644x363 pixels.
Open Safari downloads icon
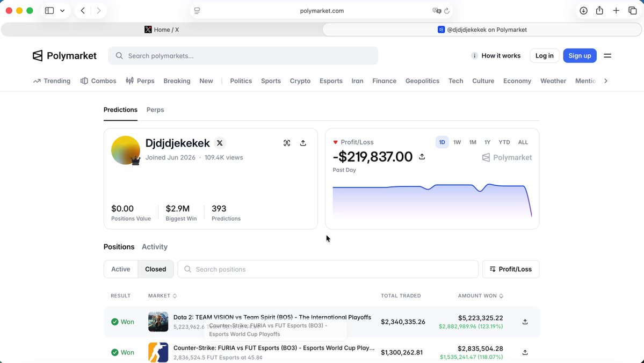point(583,11)
